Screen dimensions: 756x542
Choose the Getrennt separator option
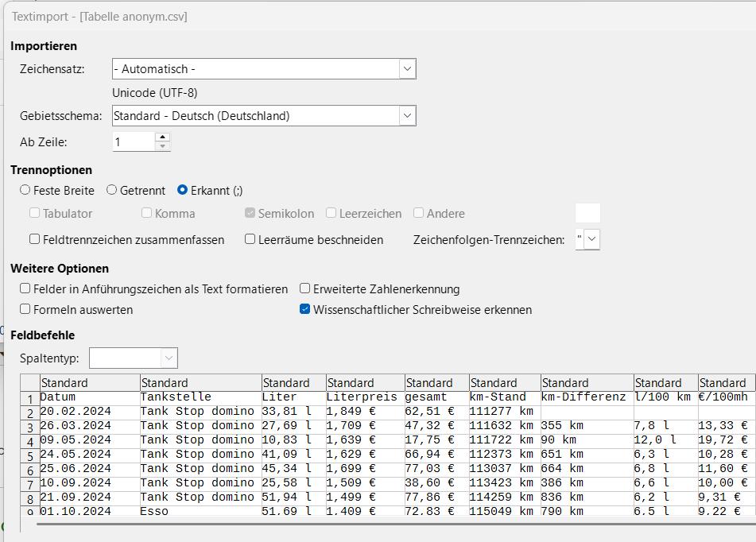pos(112,190)
